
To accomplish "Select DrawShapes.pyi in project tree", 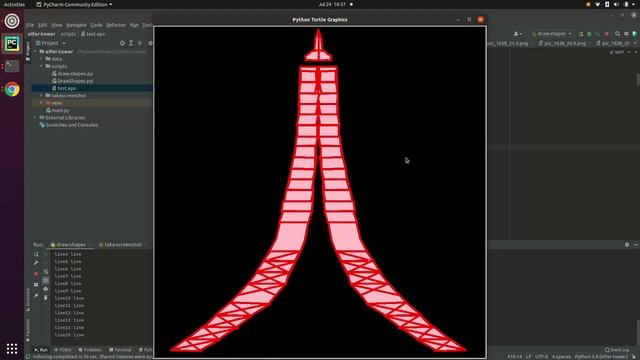I will coord(73,81).
